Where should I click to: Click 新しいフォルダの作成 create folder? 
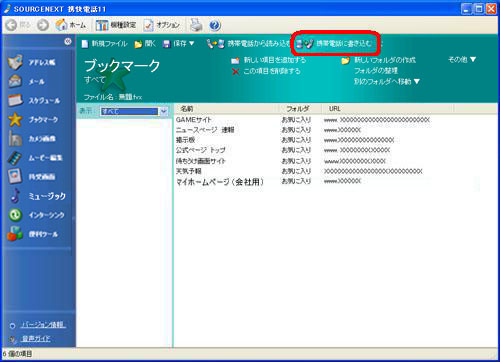(379, 60)
